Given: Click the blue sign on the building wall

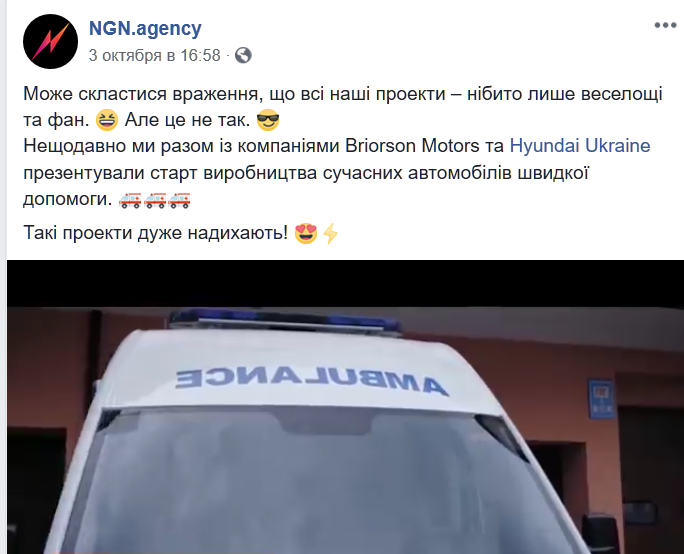Looking at the screenshot, I should coord(601,399).
